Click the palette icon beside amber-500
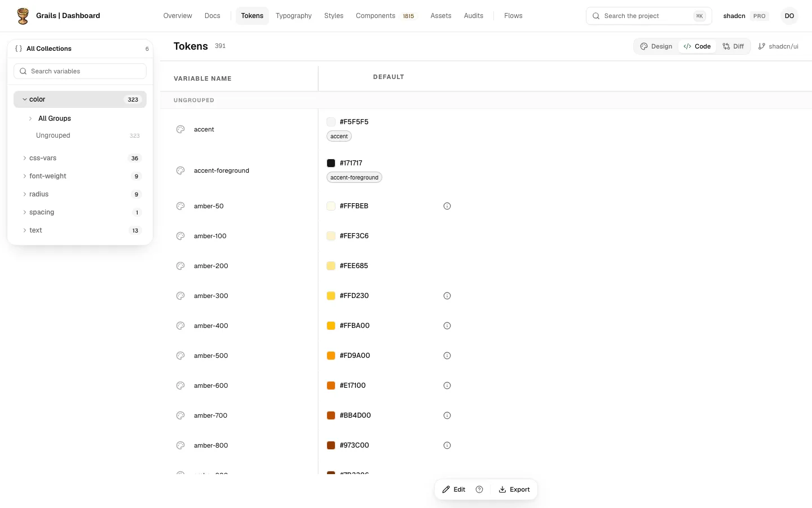812x508 pixels. tap(180, 356)
